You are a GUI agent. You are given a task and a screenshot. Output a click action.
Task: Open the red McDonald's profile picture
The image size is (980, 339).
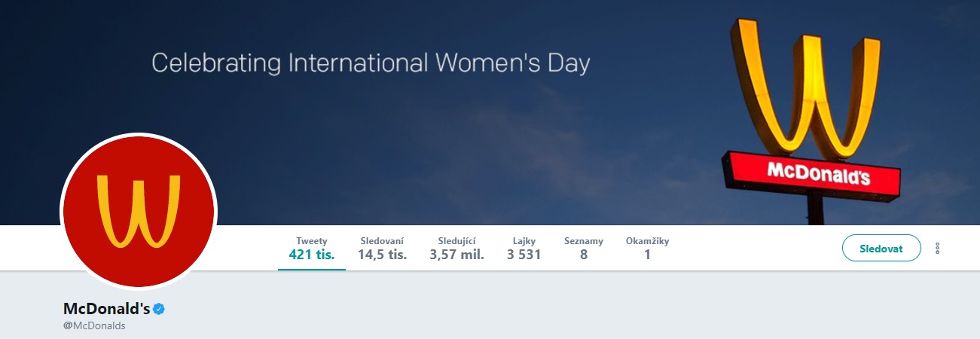pyautogui.click(x=139, y=212)
